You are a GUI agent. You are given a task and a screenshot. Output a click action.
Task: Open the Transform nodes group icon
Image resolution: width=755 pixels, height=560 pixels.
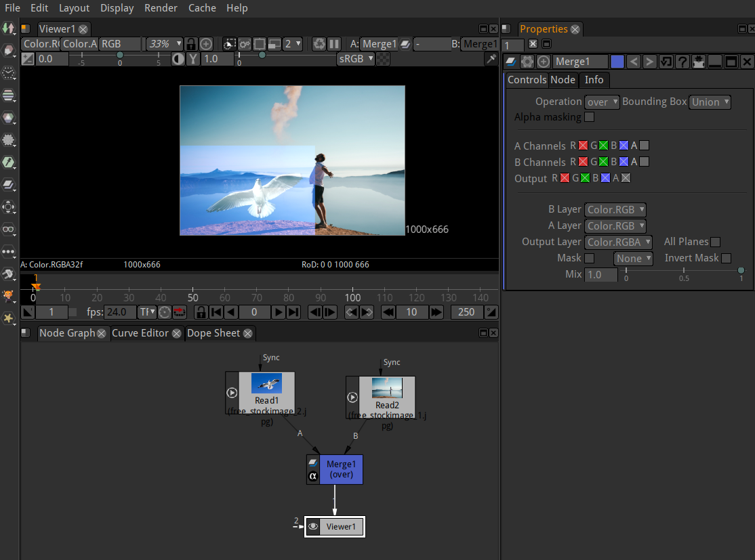[x=9, y=207]
